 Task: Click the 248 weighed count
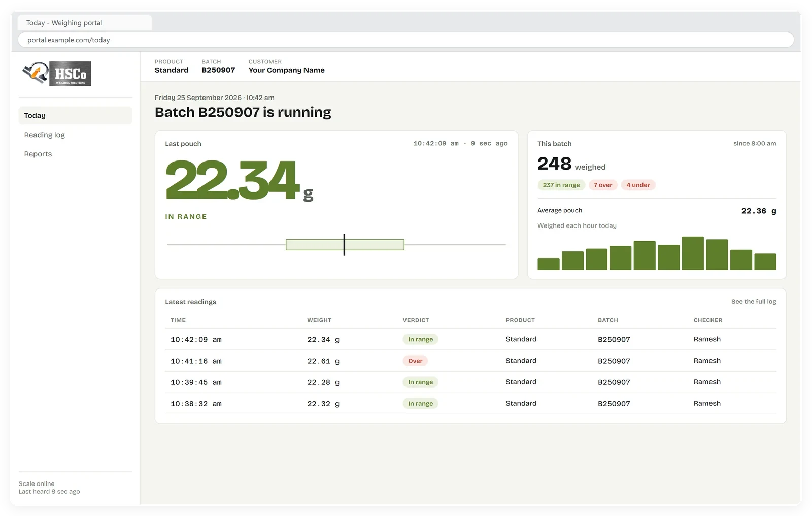click(x=571, y=164)
